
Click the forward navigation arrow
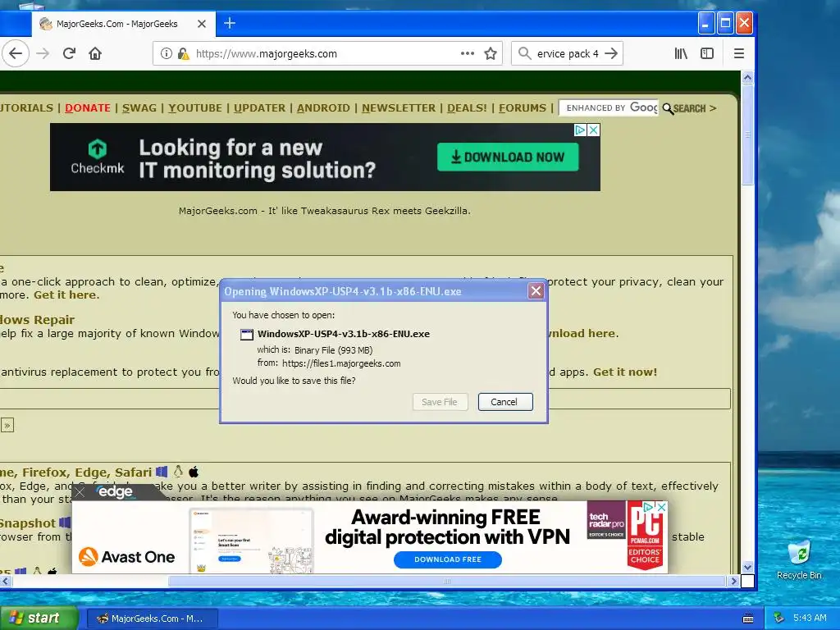pyautogui.click(x=43, y=53)
